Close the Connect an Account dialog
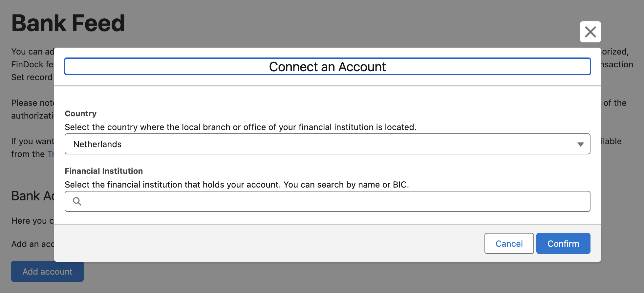Screen dimensions: 644x293 click(590, 32)
